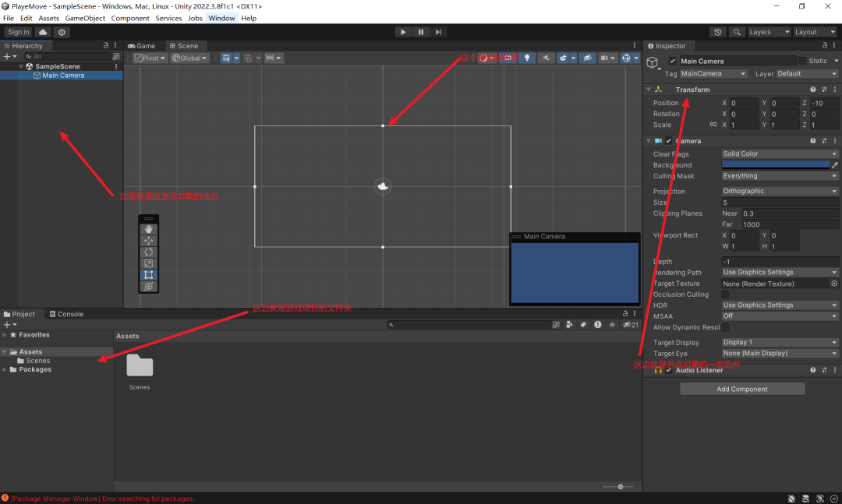Viewport: 842px width, 504px height.
Task: Open the Component menu
Action: [130, 18]
